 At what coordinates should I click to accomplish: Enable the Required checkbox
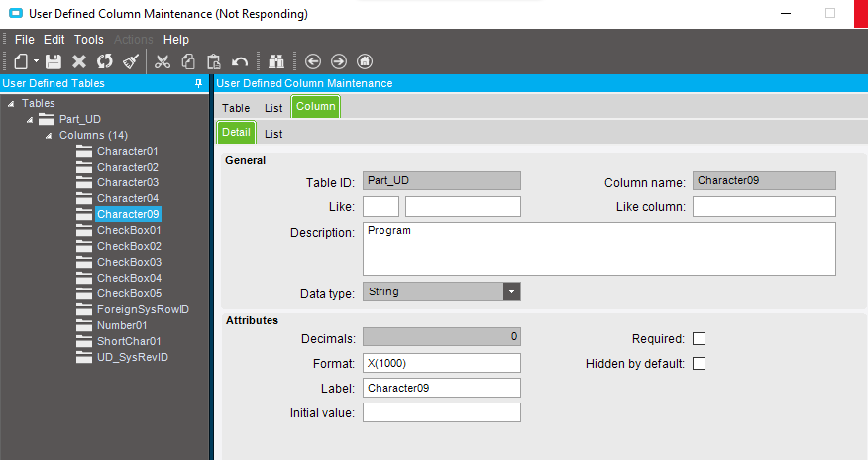pyautogui.click(x=699, y=339)
